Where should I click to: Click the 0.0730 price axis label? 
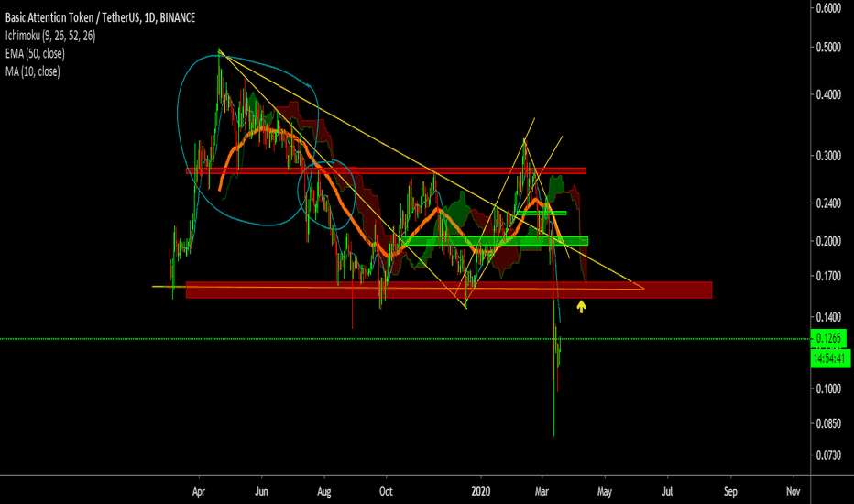(x=827, y=455)
